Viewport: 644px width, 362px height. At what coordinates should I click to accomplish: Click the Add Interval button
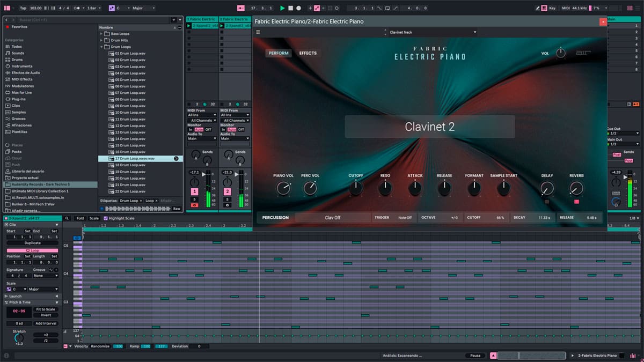point(46,323)
